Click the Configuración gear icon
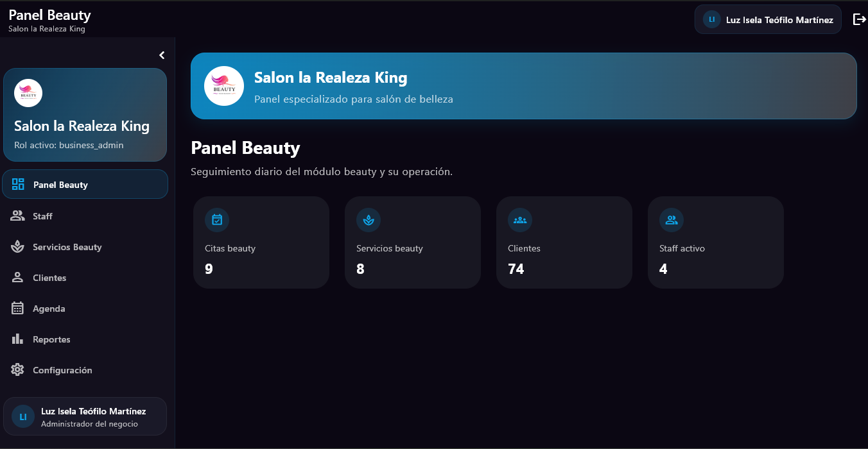Screen dimensions: 868x449 [x=18, y=370]
